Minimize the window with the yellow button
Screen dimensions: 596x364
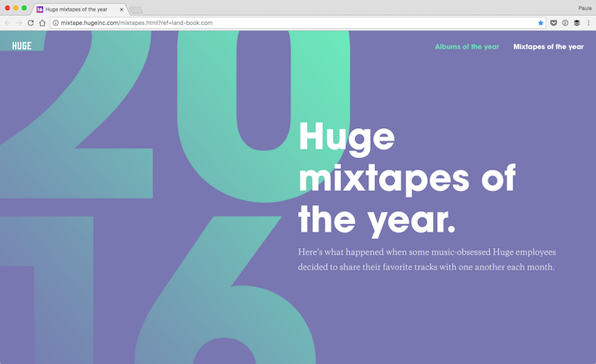tap(16, 8)
